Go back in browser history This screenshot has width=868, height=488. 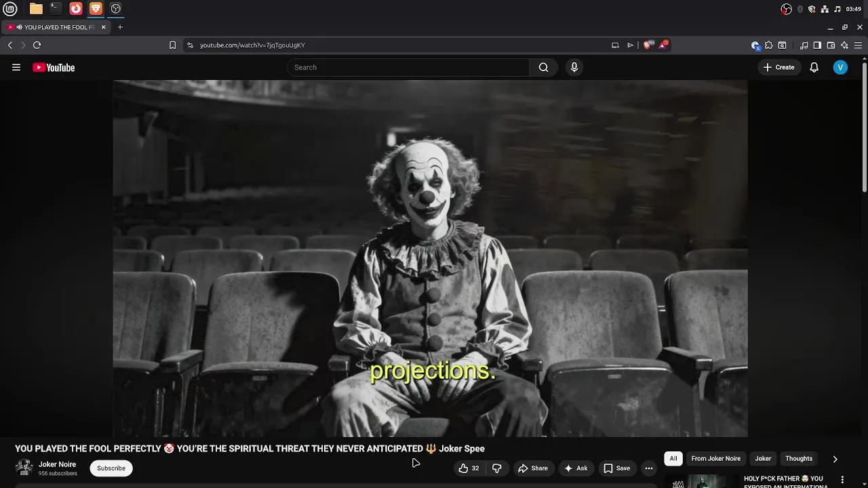[10, 45]
